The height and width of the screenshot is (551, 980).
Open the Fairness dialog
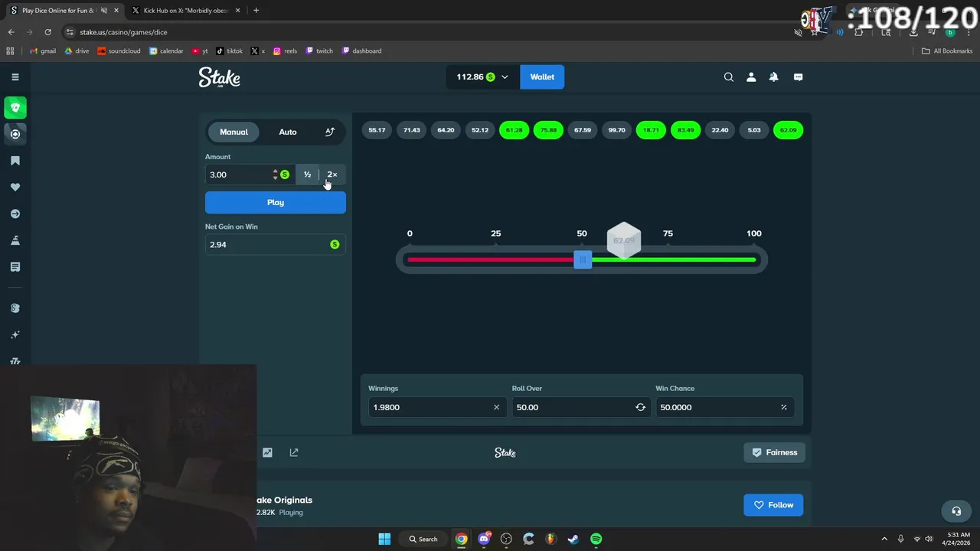(774, 452)
